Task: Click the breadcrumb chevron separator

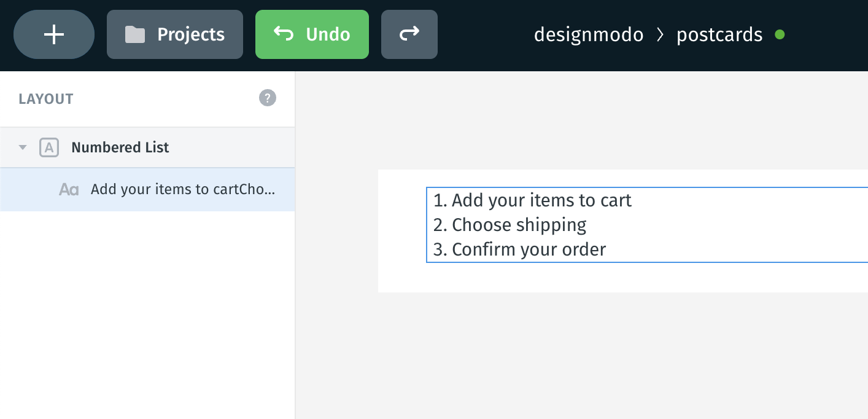Action: (x=660, y=35)
